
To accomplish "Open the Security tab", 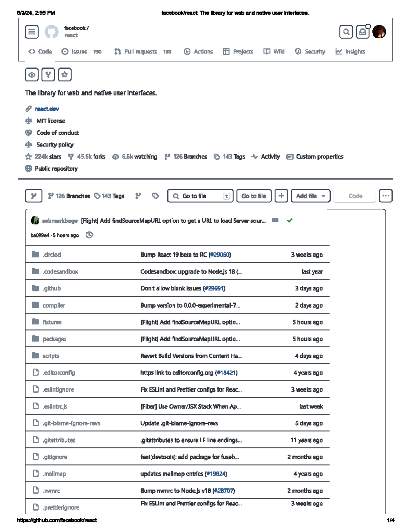I will [x=310, y=52].
